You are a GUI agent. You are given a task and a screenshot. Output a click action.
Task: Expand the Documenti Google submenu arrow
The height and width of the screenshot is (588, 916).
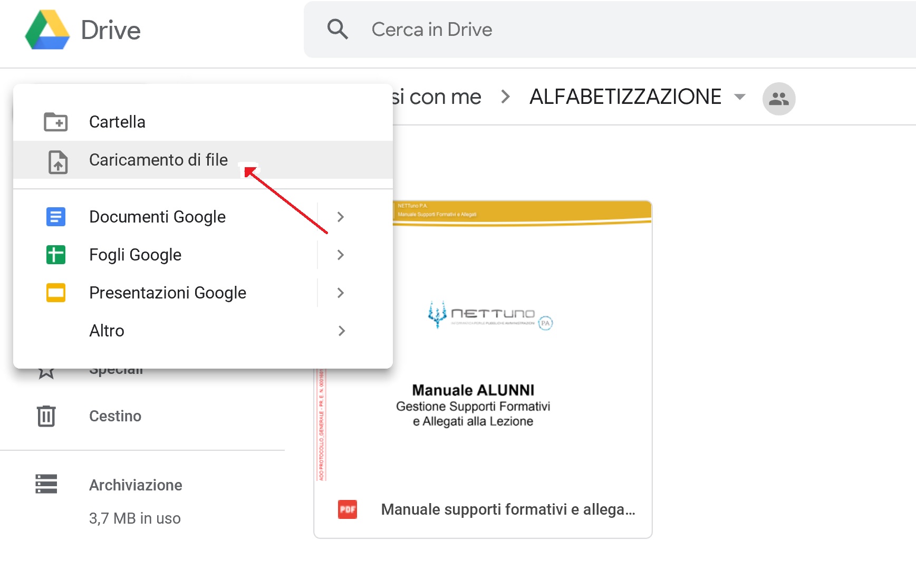(x=341, y=217)
